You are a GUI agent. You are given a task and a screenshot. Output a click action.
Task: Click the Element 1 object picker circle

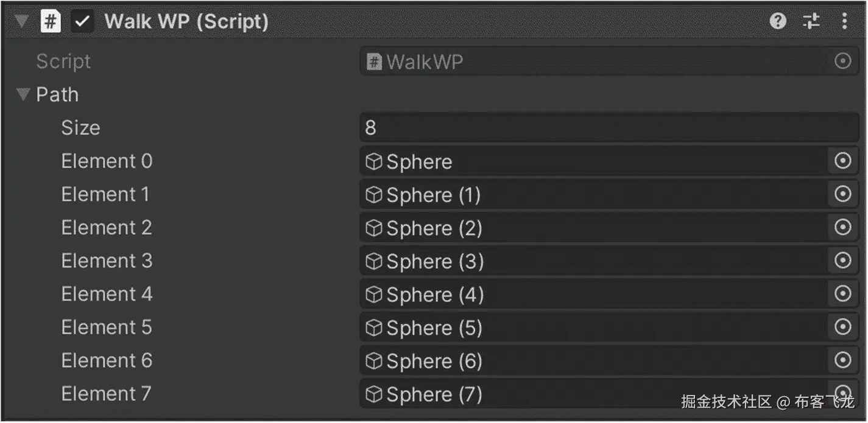842,194
